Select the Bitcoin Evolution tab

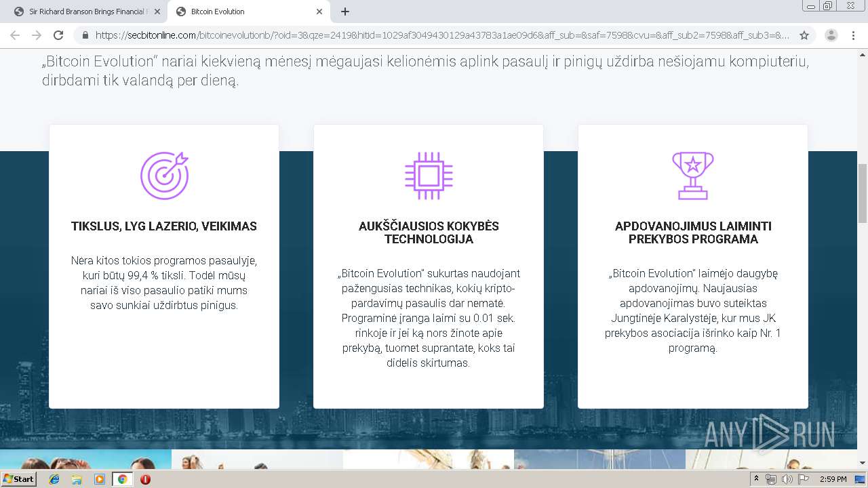(x=248, y=12)
